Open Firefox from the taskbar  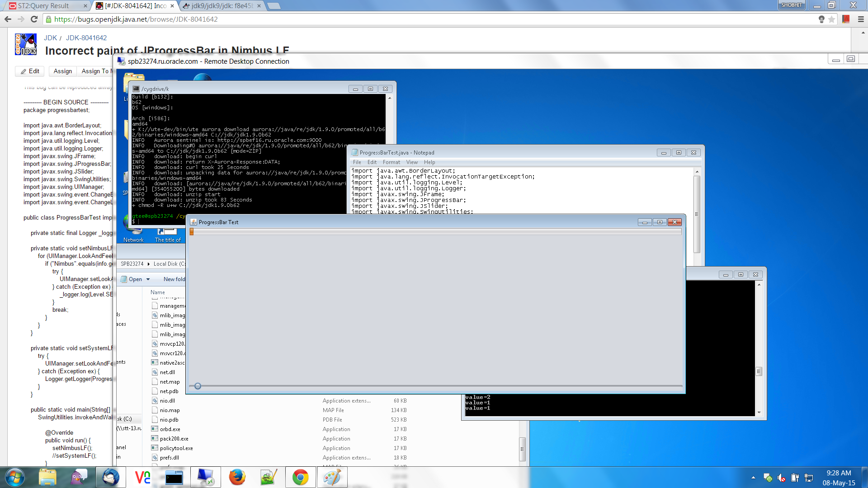(237, 477)
